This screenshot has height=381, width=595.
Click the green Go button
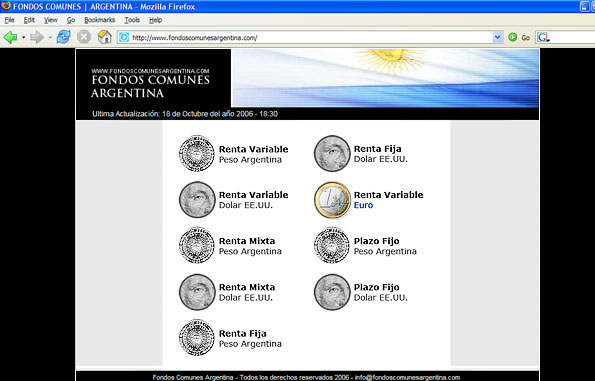point(519,37)
